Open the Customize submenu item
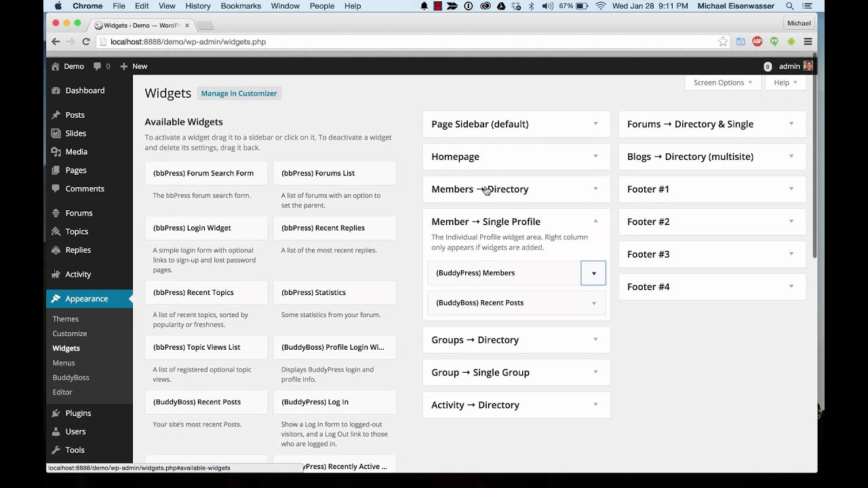Screen dimensions: 868x488 [70, 333]
